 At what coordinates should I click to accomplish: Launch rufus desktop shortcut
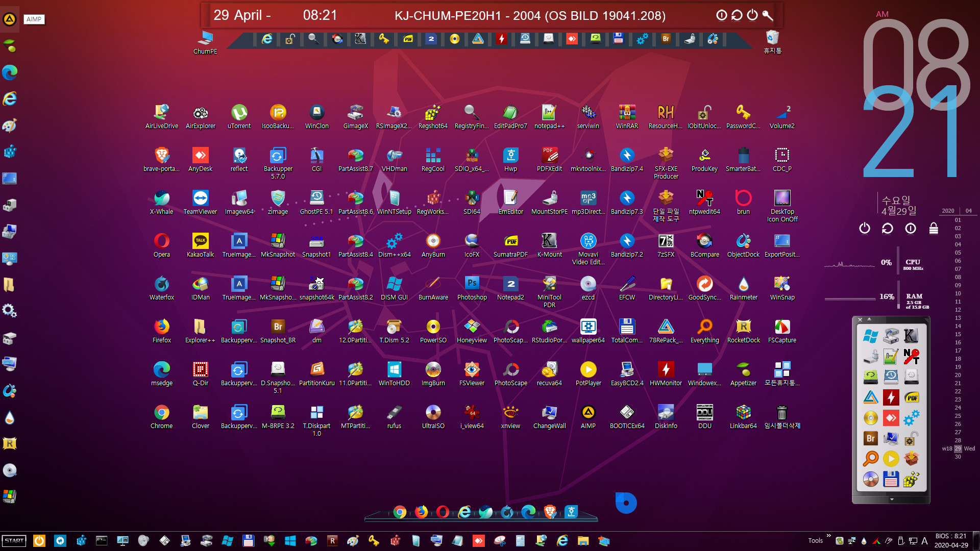(x=394, y=416)
